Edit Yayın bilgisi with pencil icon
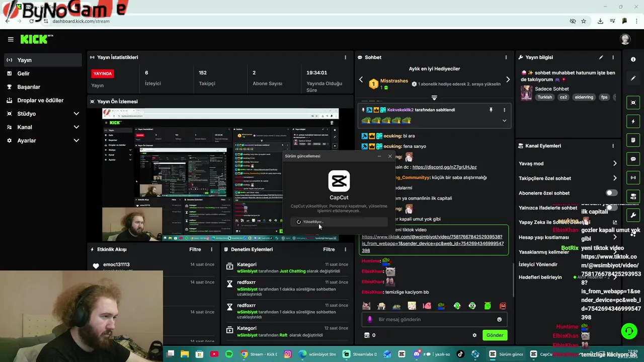 pyautogui.click(x=601, y=57)
